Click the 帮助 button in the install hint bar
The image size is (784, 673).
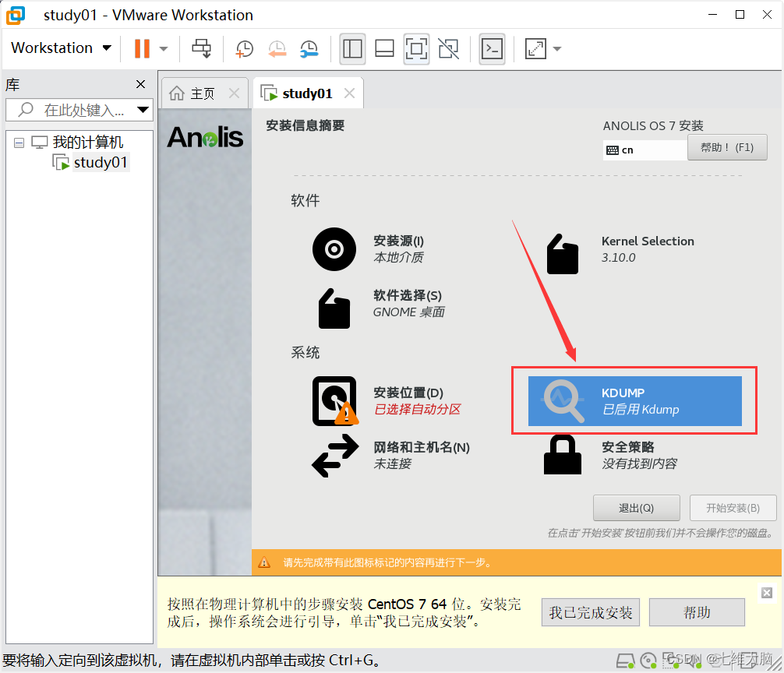(697, 612)
